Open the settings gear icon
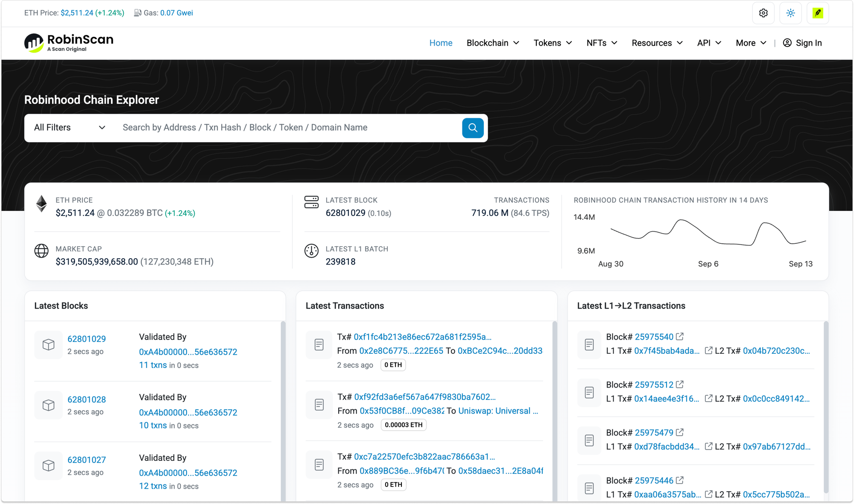The width and height of the screenshot is (854, 504). [x=763, y=13]
